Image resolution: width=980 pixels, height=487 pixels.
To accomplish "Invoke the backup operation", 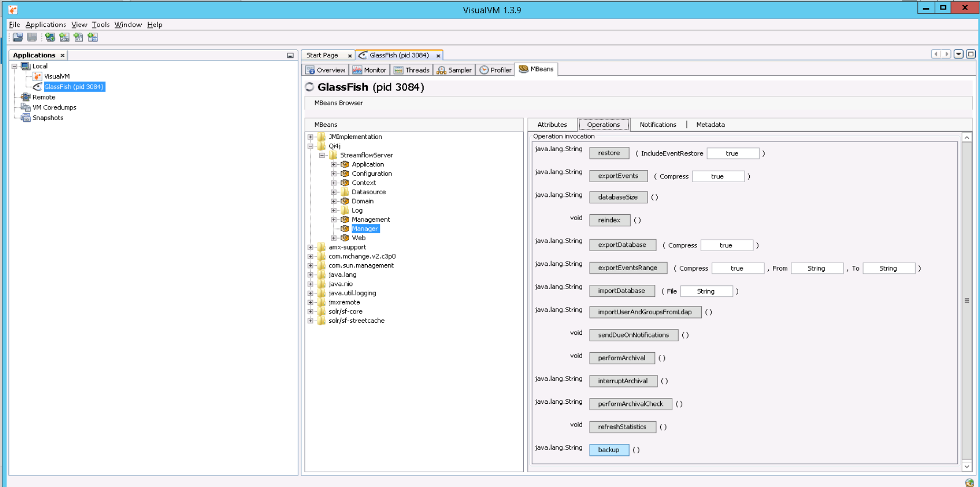I will coord(609,450).
